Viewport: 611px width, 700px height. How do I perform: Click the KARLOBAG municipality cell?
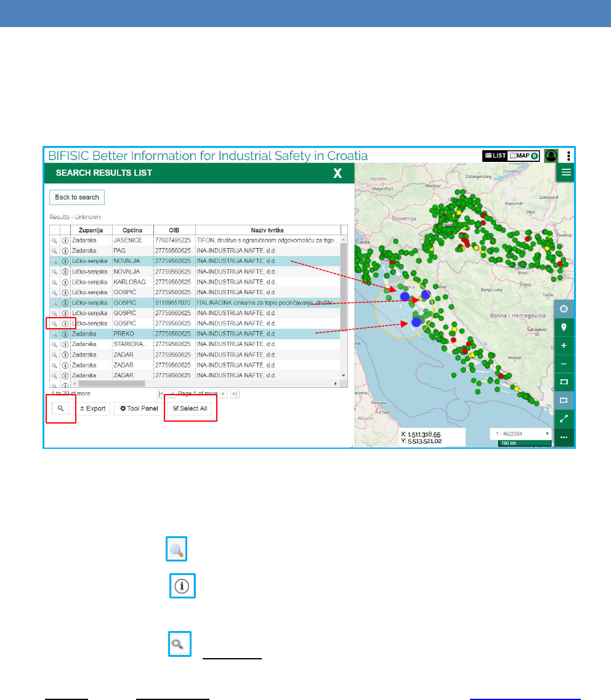click(132, 282)
